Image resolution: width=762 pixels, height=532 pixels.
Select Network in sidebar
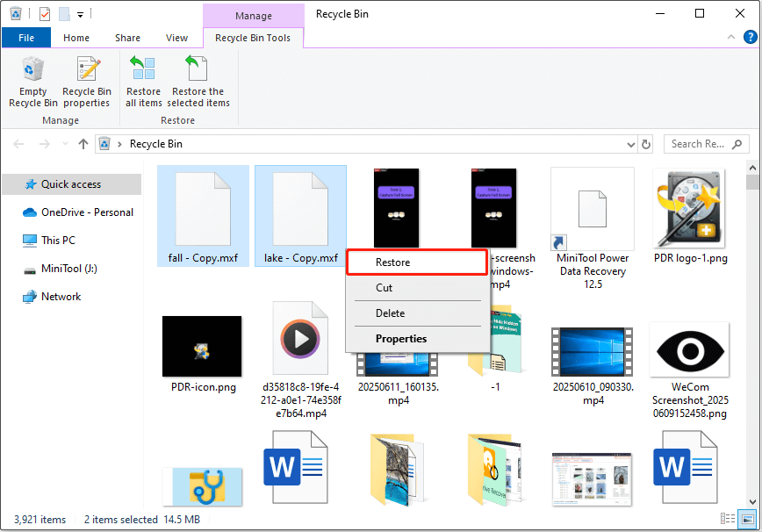pos(52,297)
